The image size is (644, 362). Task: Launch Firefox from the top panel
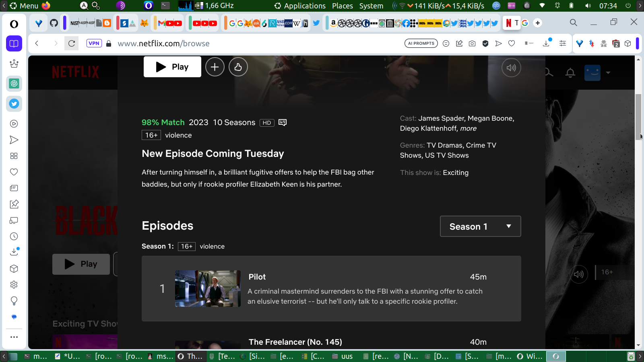coord(46,6)
